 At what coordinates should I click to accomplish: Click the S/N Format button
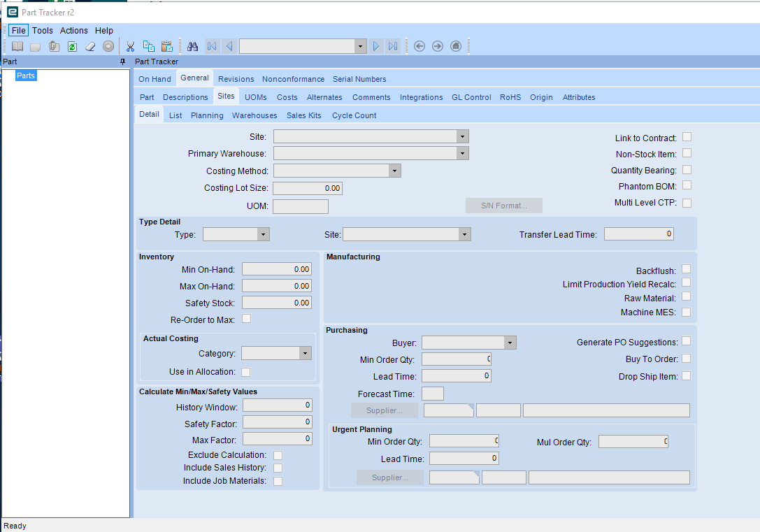click(504, 206)
